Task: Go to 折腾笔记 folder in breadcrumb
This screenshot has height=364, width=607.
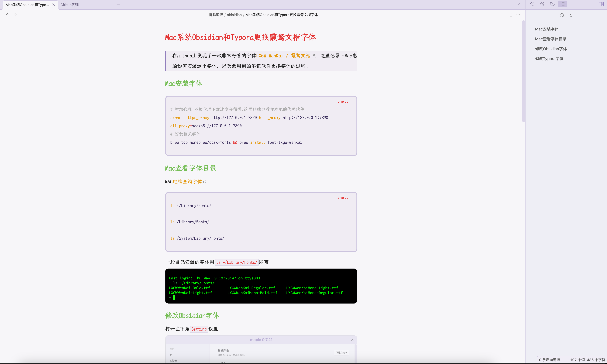Action: [x=216, y=15]
